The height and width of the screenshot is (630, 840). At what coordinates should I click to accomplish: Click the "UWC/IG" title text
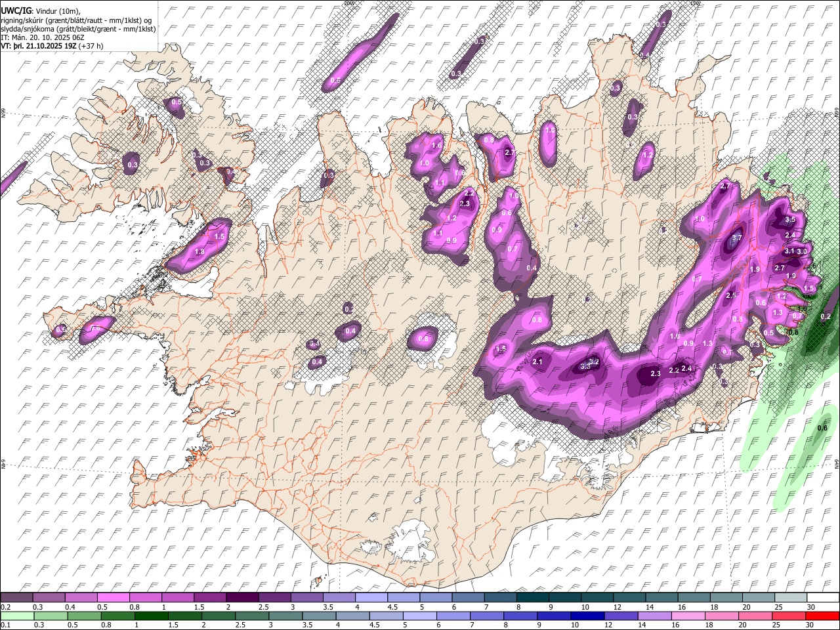[x=16, y=11]
